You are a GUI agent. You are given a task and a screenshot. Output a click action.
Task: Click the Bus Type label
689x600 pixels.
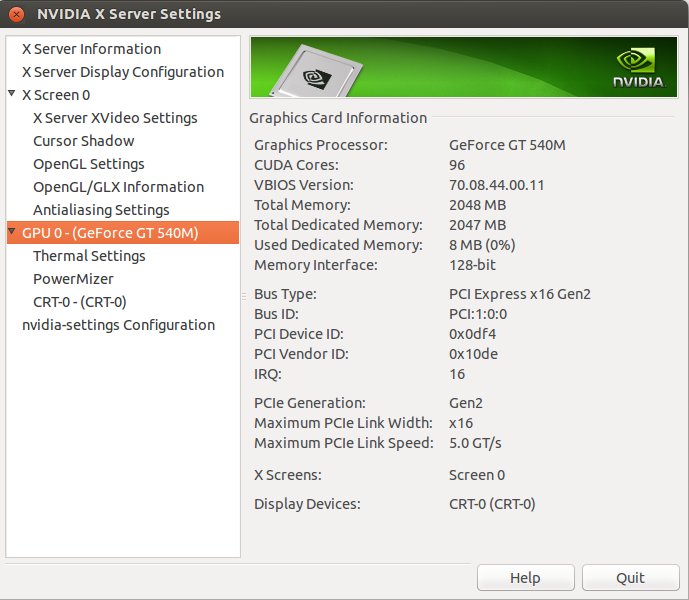click(285, 294)
